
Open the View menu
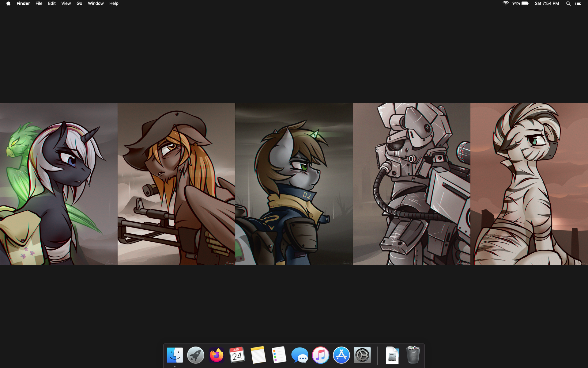(x=66, y=3)
